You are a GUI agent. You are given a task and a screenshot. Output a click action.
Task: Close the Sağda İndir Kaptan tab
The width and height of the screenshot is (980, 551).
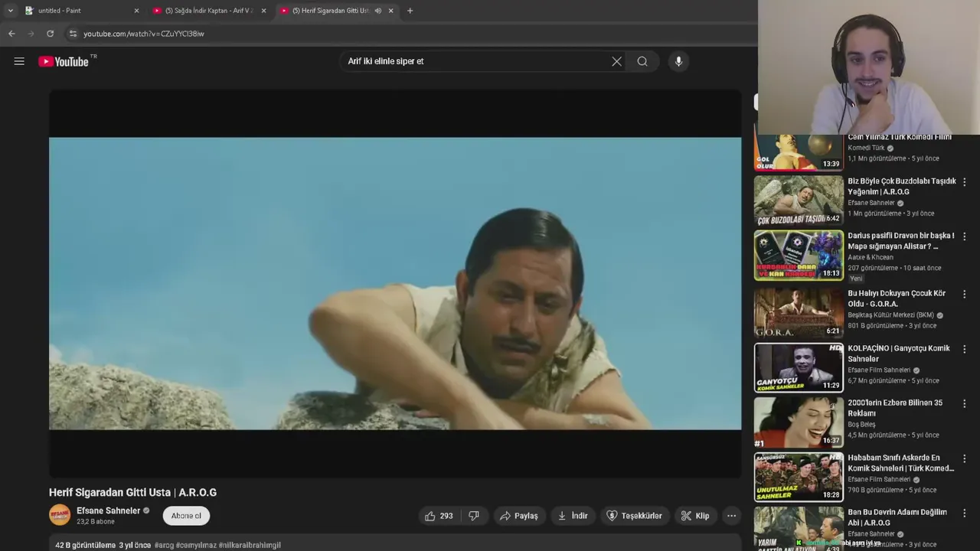[x=263, y=11]
